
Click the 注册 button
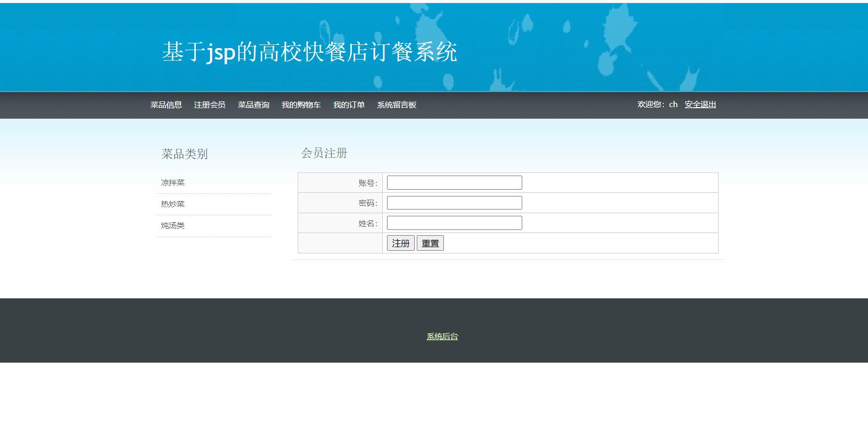pyautogui.click(x=401, y=243)
